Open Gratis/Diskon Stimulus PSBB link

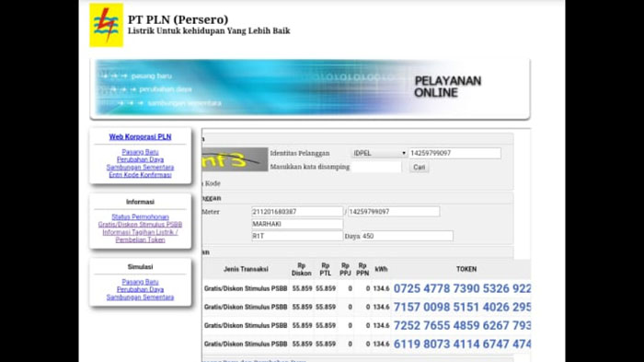coord(140,224)
